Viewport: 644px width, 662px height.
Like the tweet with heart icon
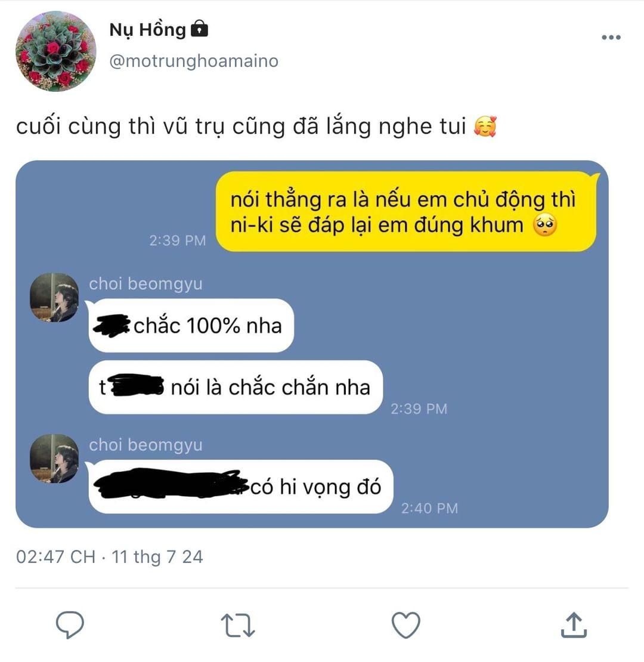coord(406,625)
